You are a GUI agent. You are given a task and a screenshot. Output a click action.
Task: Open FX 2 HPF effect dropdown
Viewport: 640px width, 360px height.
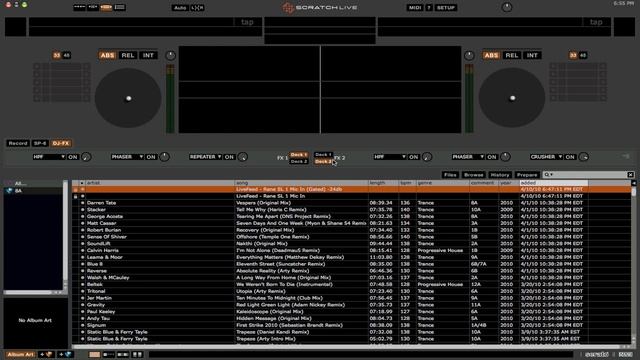coord(390,157)
